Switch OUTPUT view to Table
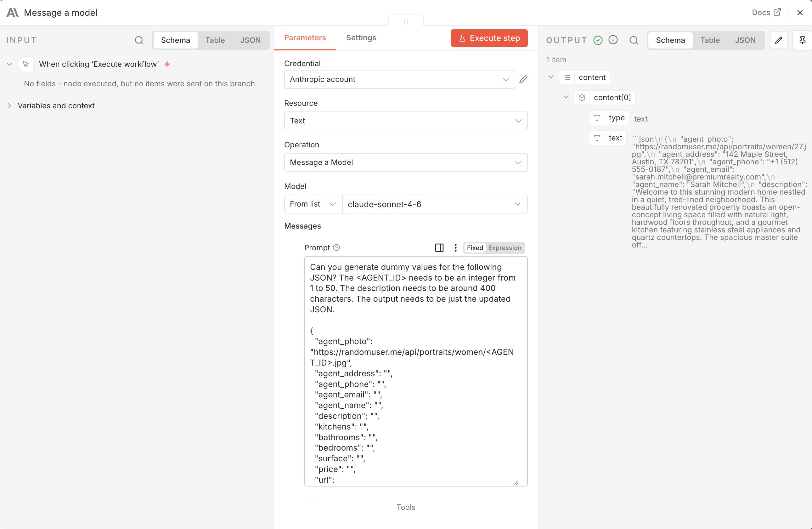This screenshot has width=812, height=529. [710, 40]
